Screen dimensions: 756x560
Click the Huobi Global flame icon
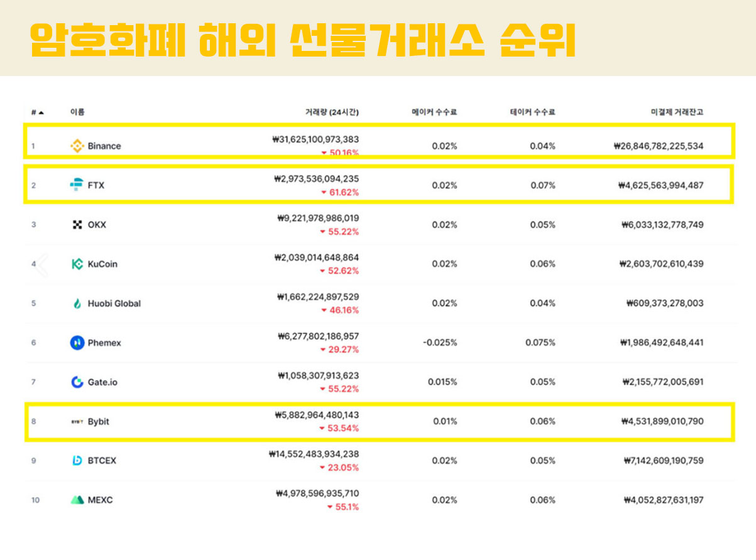[x=77, y=304]
